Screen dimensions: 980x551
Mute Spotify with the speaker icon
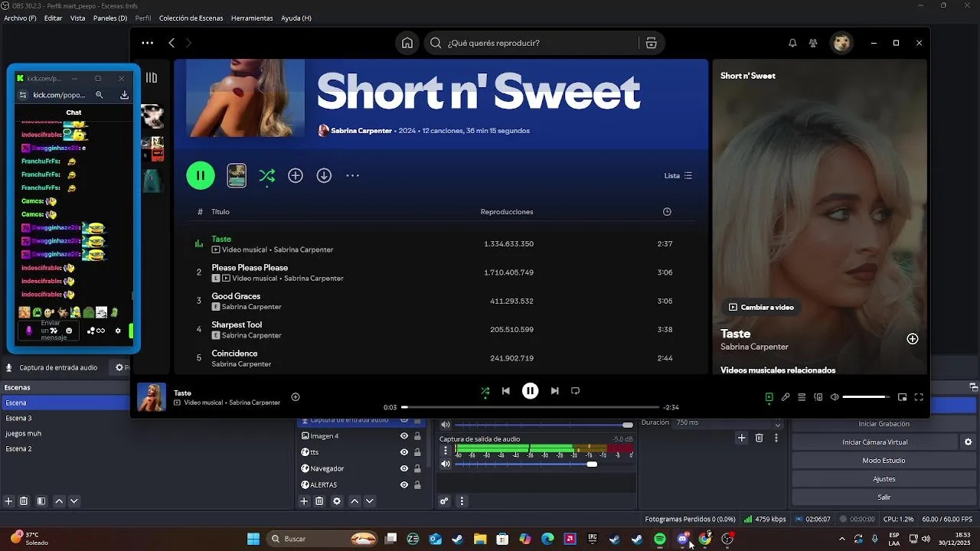point(835,397)
